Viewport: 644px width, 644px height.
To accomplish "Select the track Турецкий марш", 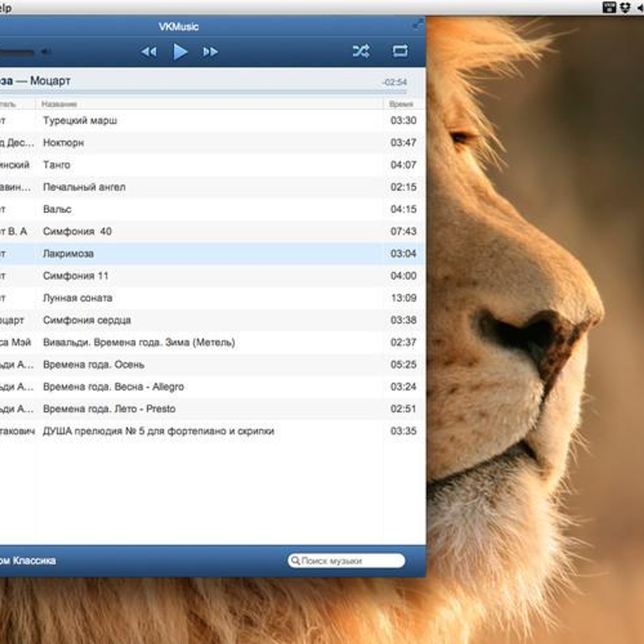I will (212, 120).
